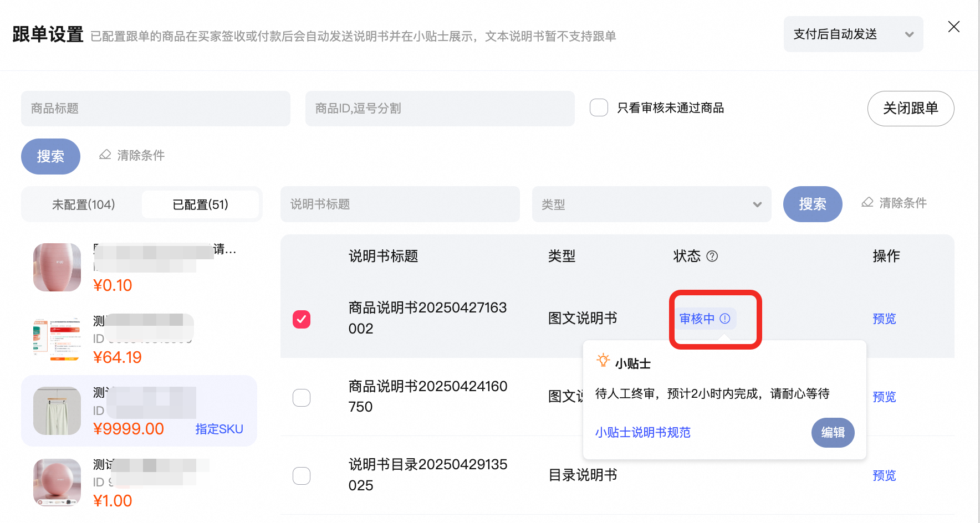Open the 小贴士说明书规范 link
Viewport: 980px width, 523px height.
pyautogui.click(x=643, y=432)
